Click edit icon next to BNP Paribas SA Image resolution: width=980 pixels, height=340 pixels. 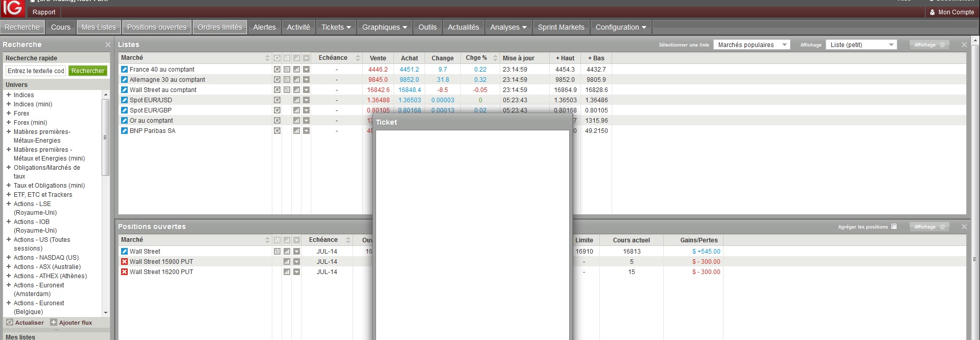124,131
